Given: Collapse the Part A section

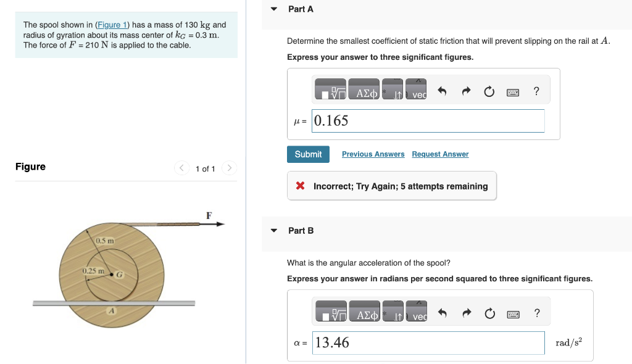Looking at the screenshot, I should [x=273, y=9].
